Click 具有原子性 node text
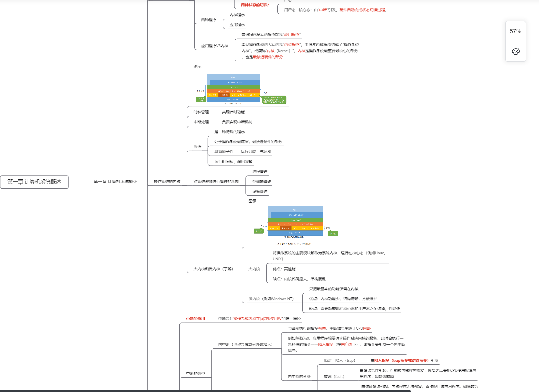The image size is (539, 392). coord(243,152)
